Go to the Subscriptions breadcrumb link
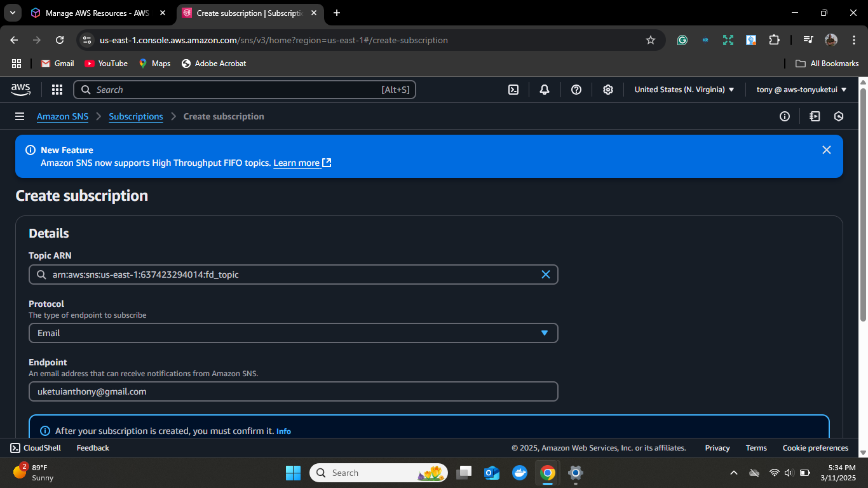 point(136,116)
